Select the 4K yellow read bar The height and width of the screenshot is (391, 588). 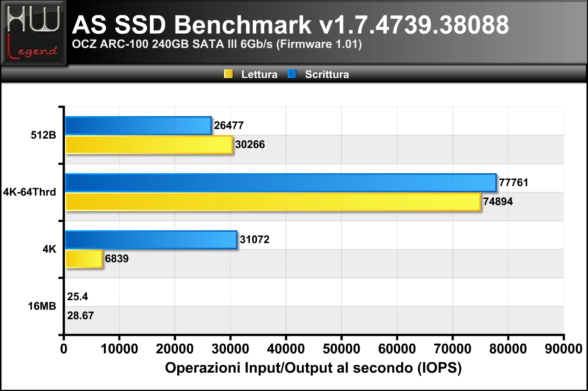coord(84,259)
